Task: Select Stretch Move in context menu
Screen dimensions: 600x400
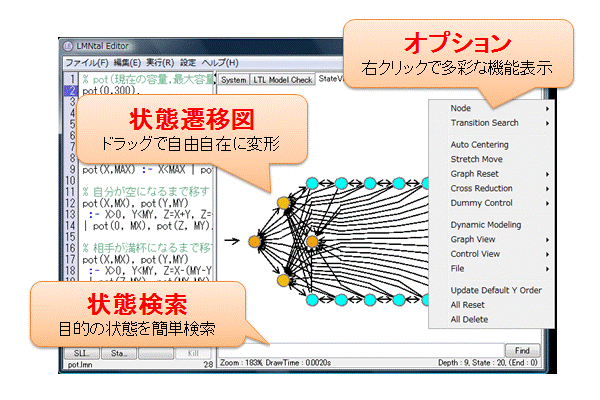Action: click(x=474, y=159)
